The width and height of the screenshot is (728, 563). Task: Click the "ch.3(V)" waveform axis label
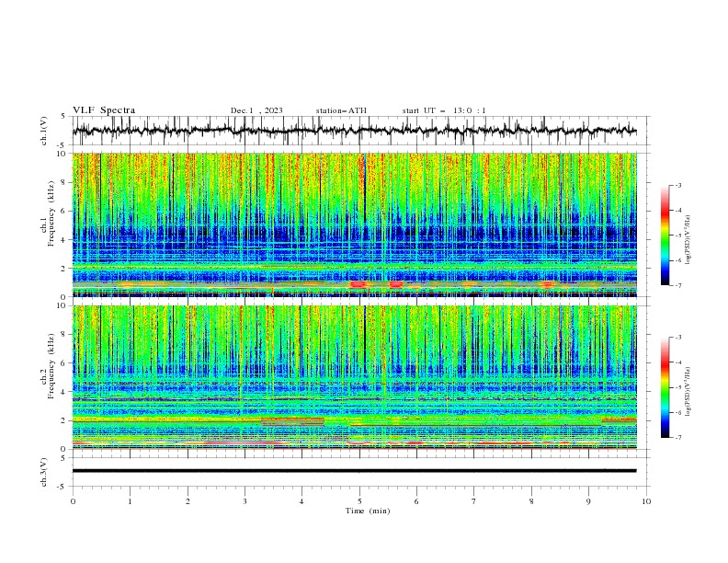(x=44, y=472)
